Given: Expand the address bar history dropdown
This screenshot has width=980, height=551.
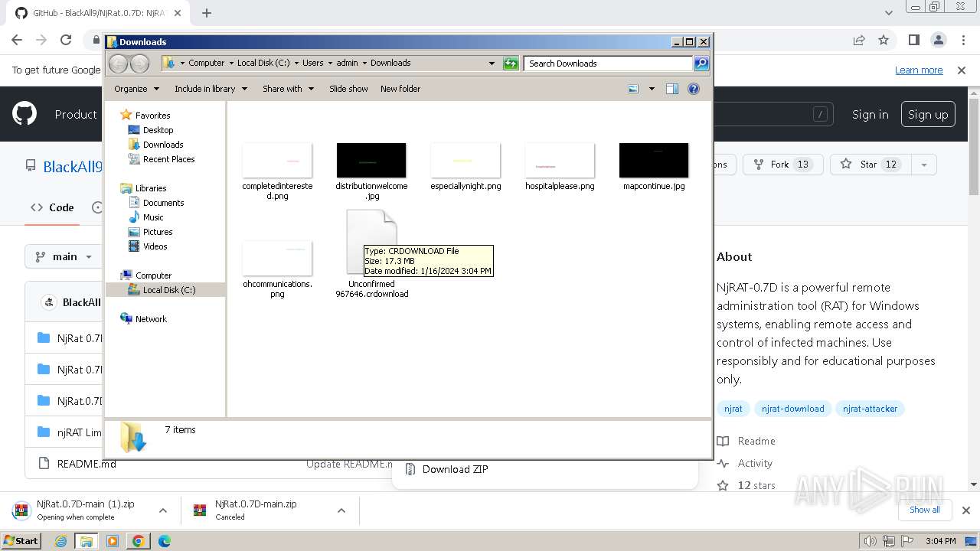Looking at the screenshot, I should [x=492, y=64].
